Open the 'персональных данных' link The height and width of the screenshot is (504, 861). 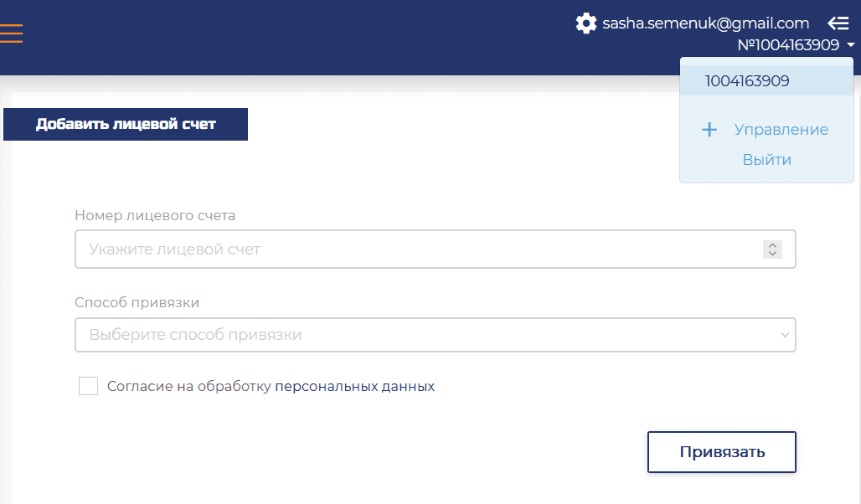tap(355, 387)
